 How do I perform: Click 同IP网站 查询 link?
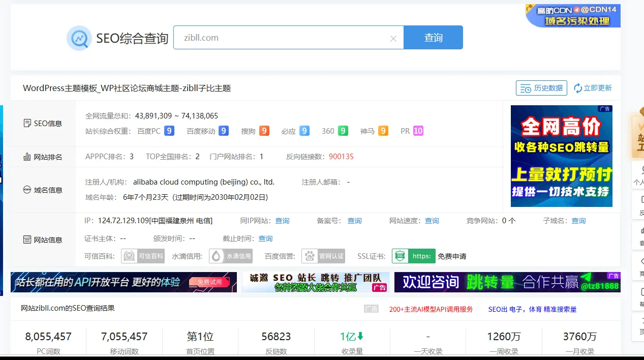[282, 221]
